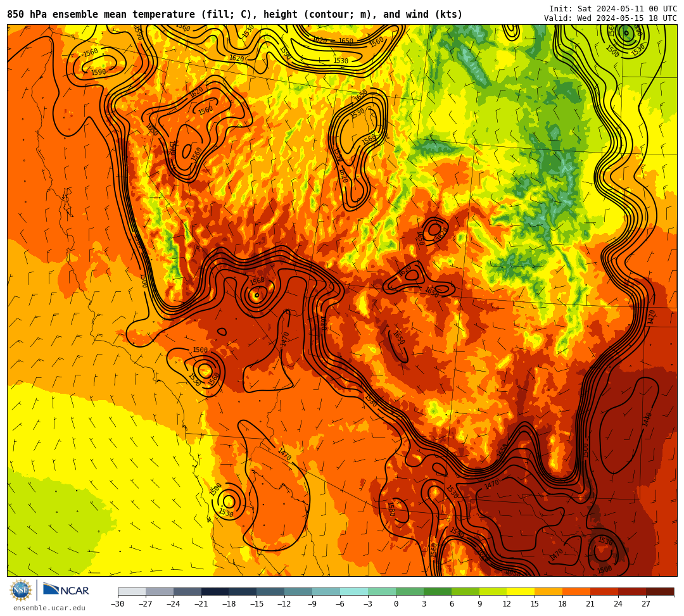This screenshot has width=684, height=616.
Task: Pick the -24 to -21 slate color segment
Action: (x=187, y=591)
